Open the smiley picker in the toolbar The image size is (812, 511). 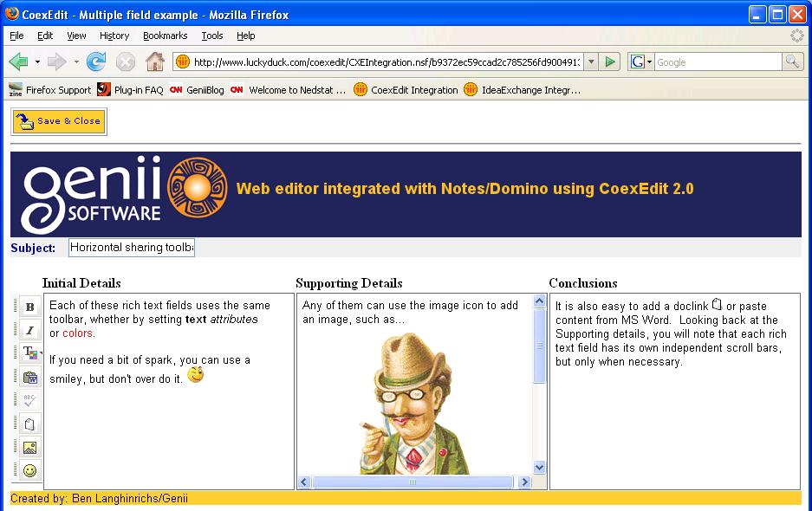pyautogui.click(x=30, y=471)
